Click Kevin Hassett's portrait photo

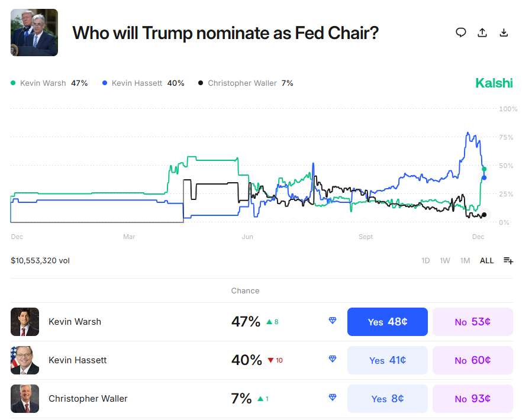(25, 360)
